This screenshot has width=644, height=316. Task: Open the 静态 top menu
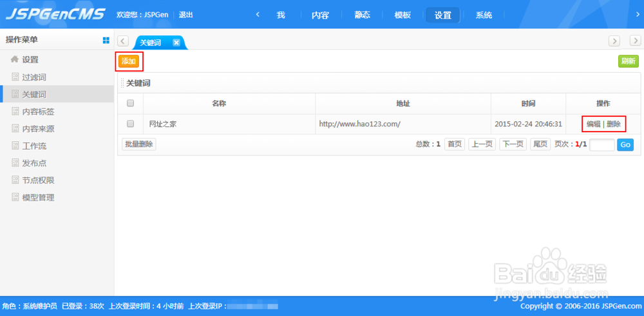point(362,15)
